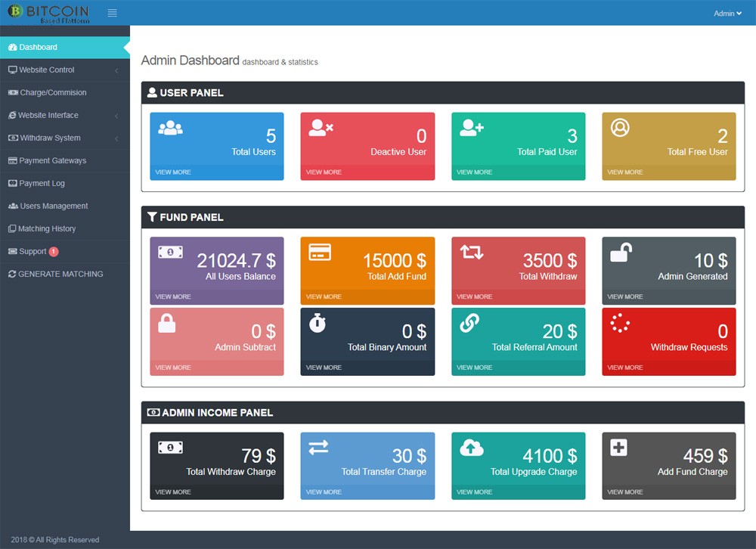Click the Deactive User icon
Screen dimensions: 756x549
[321, 128]
